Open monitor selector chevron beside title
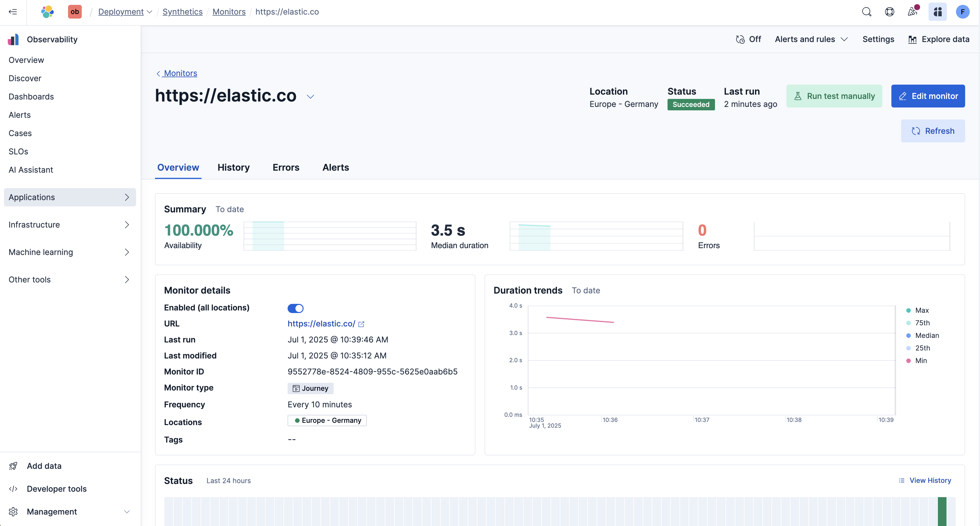Viewport: 980px width, 526px height. pyautogui.click(x=310, y=97)
